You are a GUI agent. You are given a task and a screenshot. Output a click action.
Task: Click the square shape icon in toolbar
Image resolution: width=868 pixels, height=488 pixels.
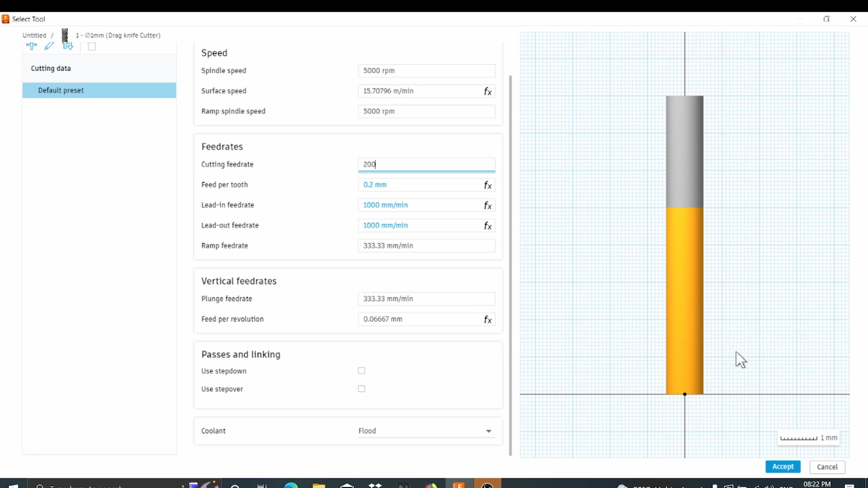point(92,47)
